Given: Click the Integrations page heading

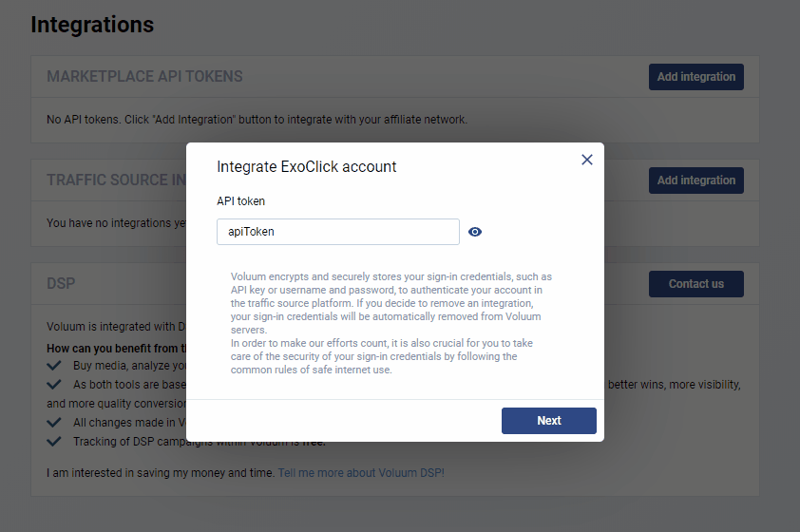Looking at the screenshot, I should 92,25.
